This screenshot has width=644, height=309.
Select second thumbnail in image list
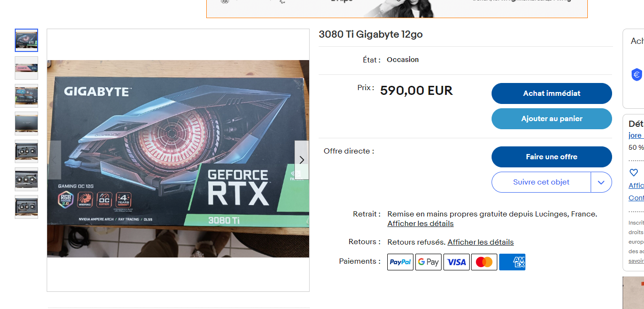coord(27,68)
